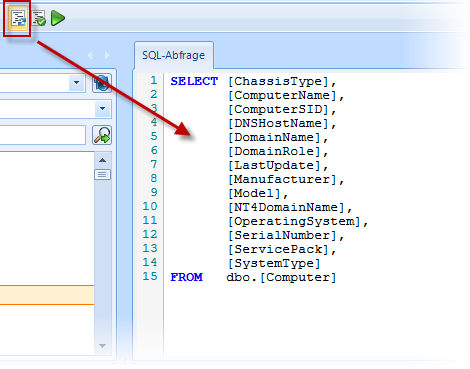Click [SystemType] in the query
470x369 pixels.
click(x=275, y=263)
